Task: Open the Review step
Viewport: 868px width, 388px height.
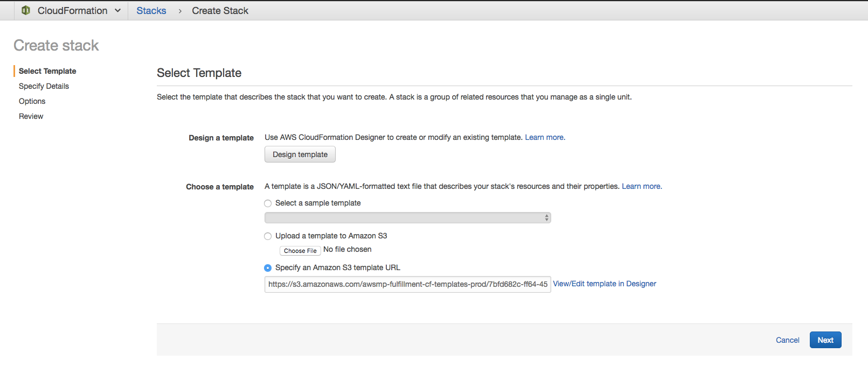Action: tap(31, 116)
